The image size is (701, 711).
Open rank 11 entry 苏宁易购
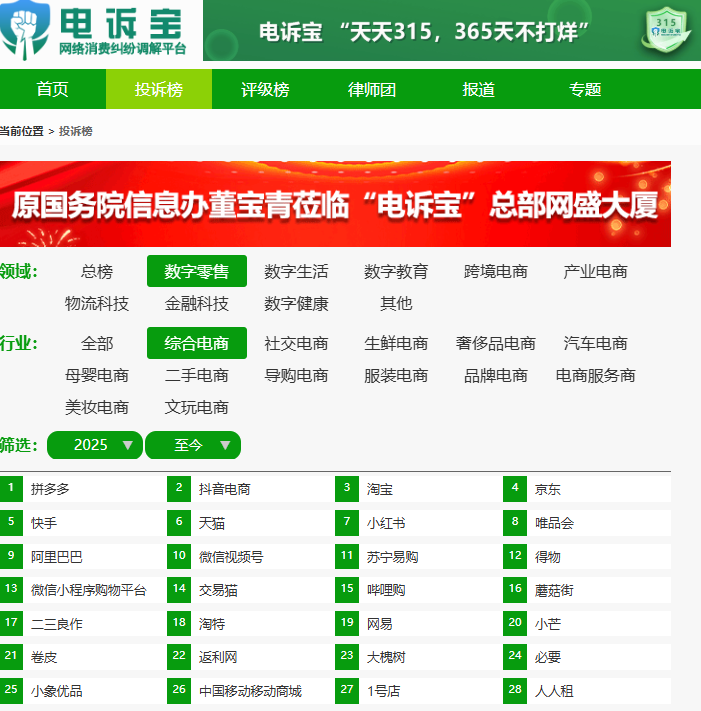tap(392, 556)
